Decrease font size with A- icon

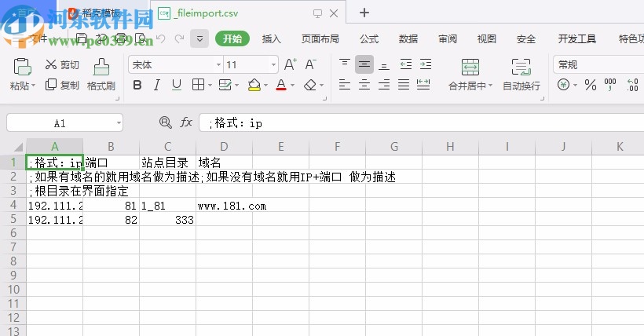(310, 64)
